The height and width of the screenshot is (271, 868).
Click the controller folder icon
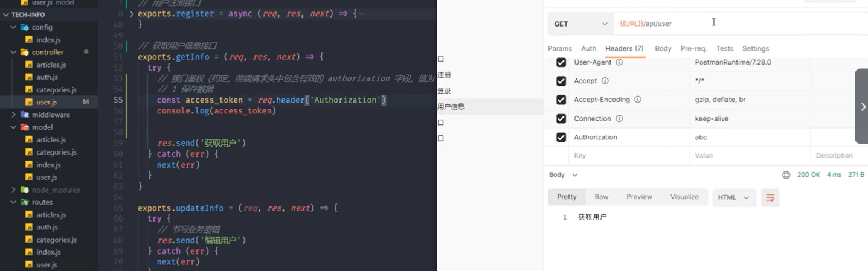(x=25, y=52)
